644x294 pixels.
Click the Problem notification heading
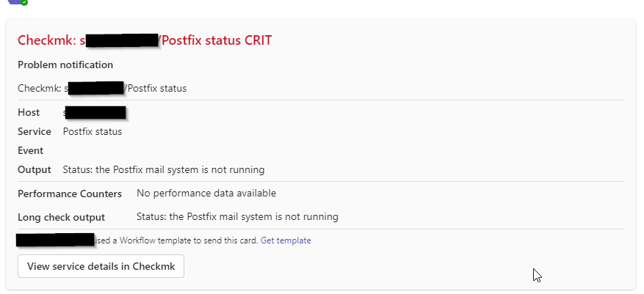tap(65, 65)
